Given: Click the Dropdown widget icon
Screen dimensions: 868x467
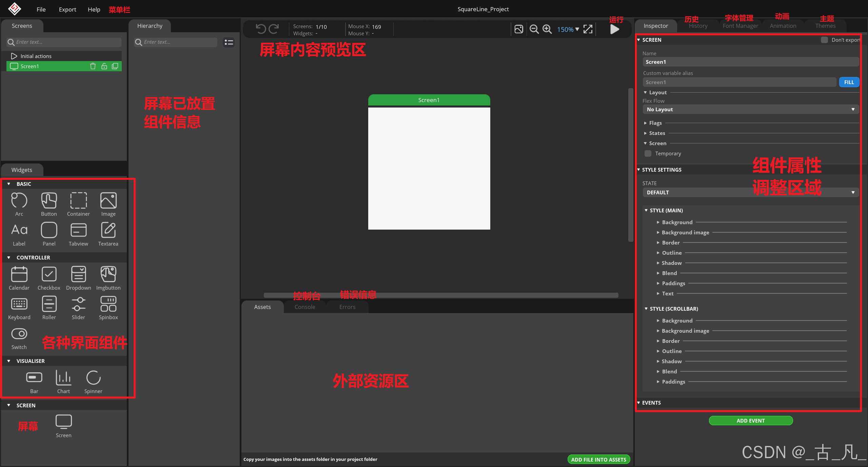Looking at the screenshot, I should click(78, 274).
